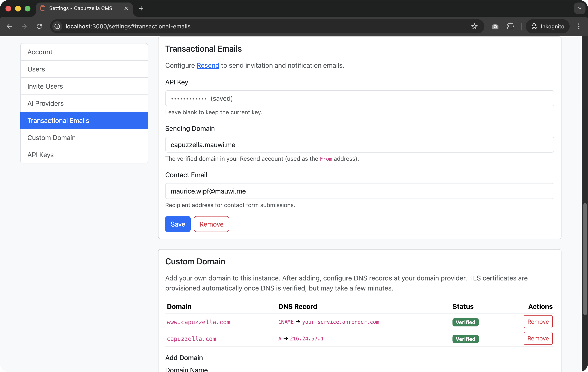Save the transactional email settings
This screenshot has height=372, width=588.
tap(177, 224)
